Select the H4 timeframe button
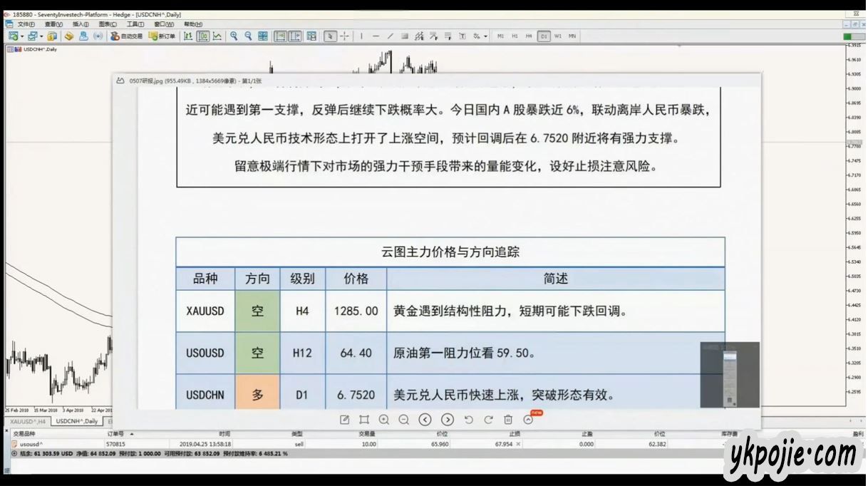This screenshot has height=486, width=868. point(529,36)
